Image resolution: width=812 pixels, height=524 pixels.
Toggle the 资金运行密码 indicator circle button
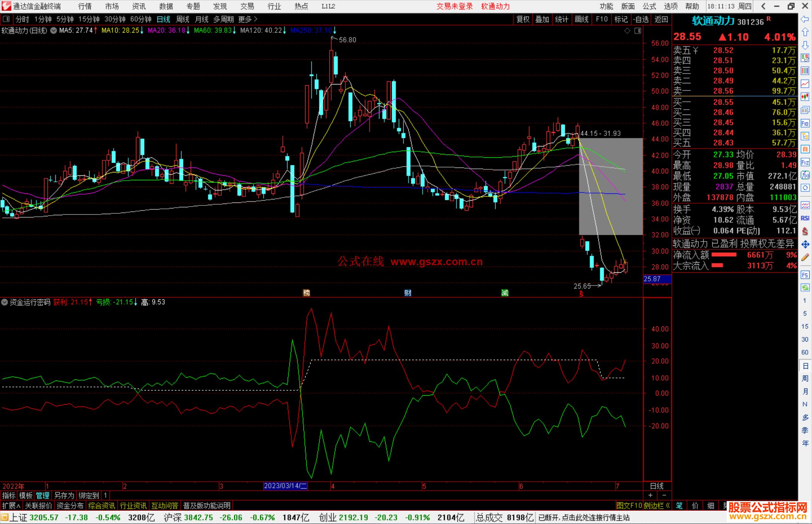5,302
